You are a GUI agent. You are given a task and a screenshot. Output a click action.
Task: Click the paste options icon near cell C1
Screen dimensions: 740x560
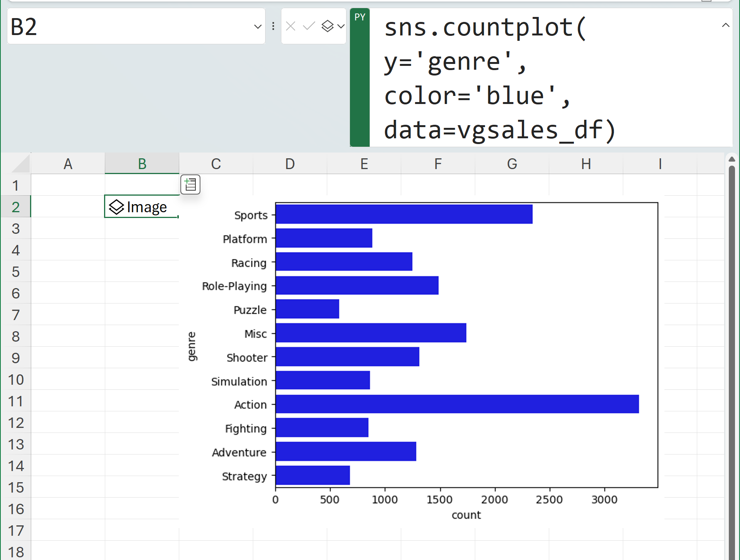pyautogui.click(x=190, y=184)
